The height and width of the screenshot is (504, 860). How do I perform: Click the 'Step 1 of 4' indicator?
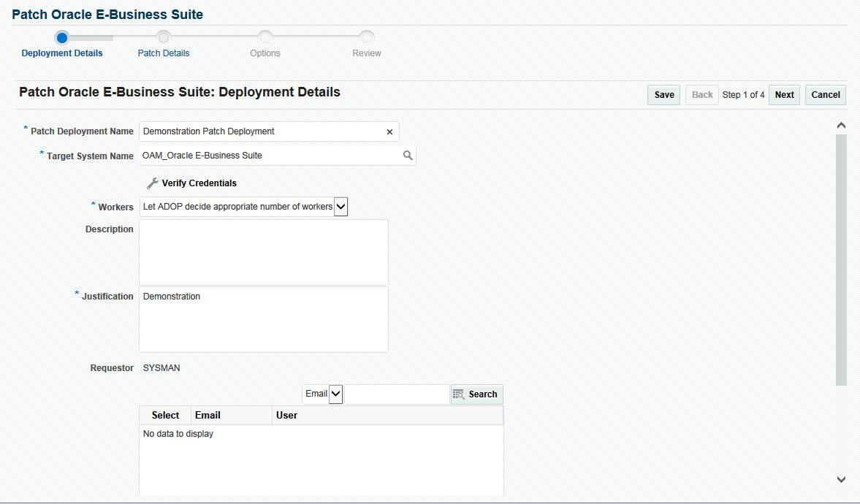coord(743,95)
